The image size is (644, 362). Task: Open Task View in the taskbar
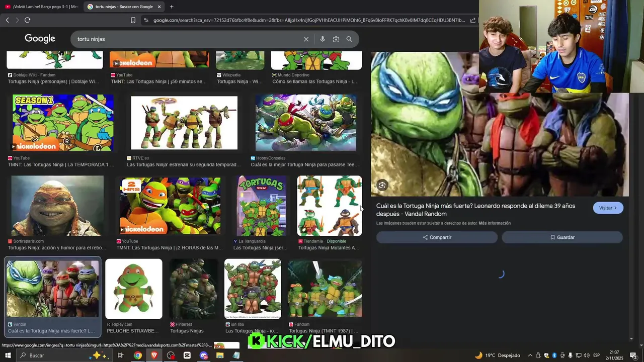[121, 355]
